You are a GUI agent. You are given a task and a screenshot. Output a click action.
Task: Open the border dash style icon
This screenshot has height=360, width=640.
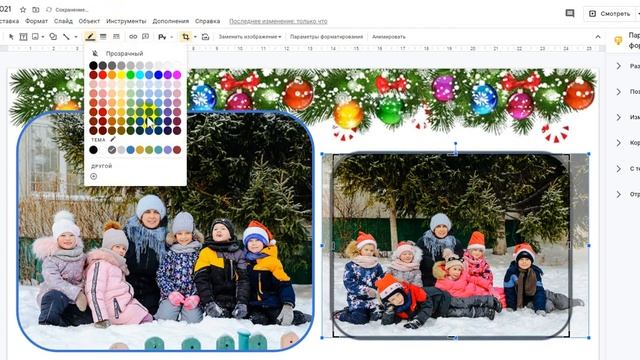[x=116, y=37]
